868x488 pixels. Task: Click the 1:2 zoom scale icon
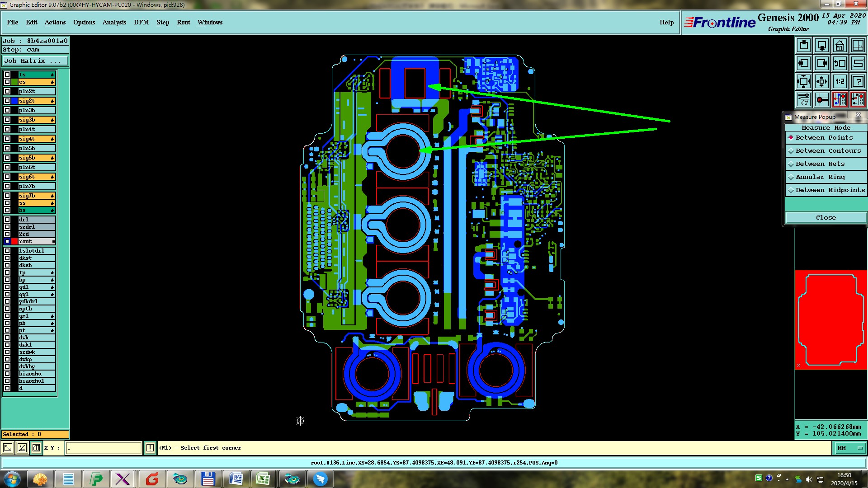click(840, 81)
